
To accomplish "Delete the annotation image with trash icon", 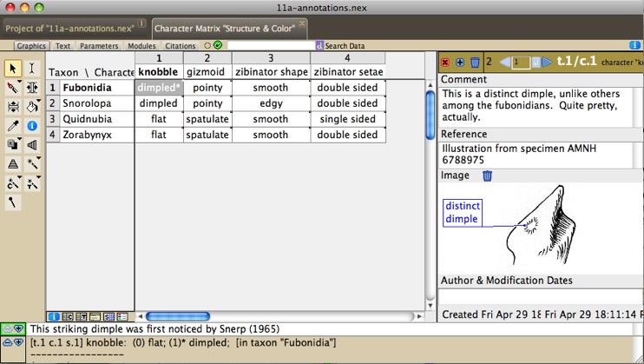I will tap(487, 175).
